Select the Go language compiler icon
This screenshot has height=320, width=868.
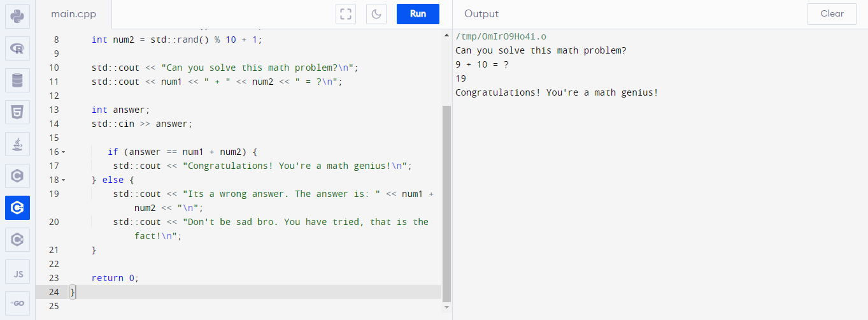pos(17,303)
